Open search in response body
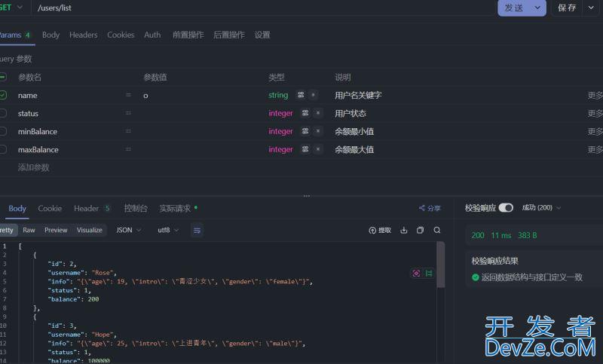The height and width of the screenshot is (364, 603). coord(437,231)
